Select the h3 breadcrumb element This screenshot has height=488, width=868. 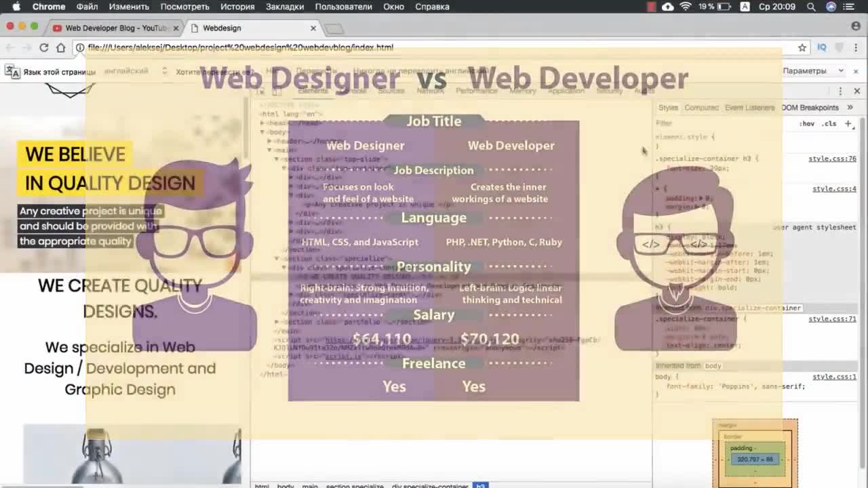click(480, 485)
